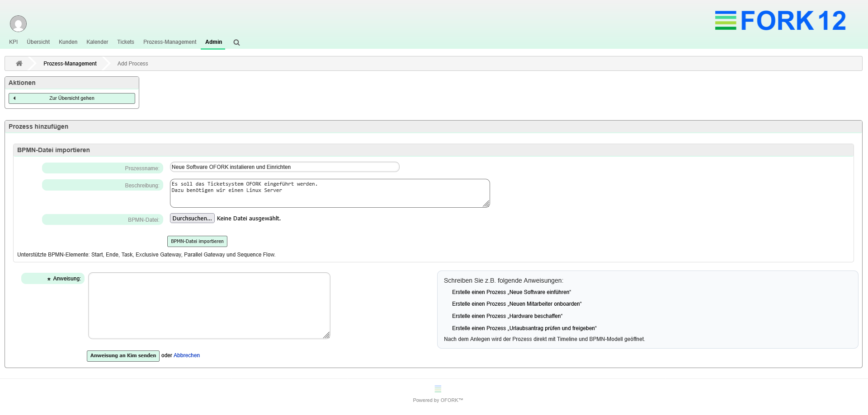868x415 pixels.
Task: Select Add Process in the breadcrumb
Action: click(132, 63)
